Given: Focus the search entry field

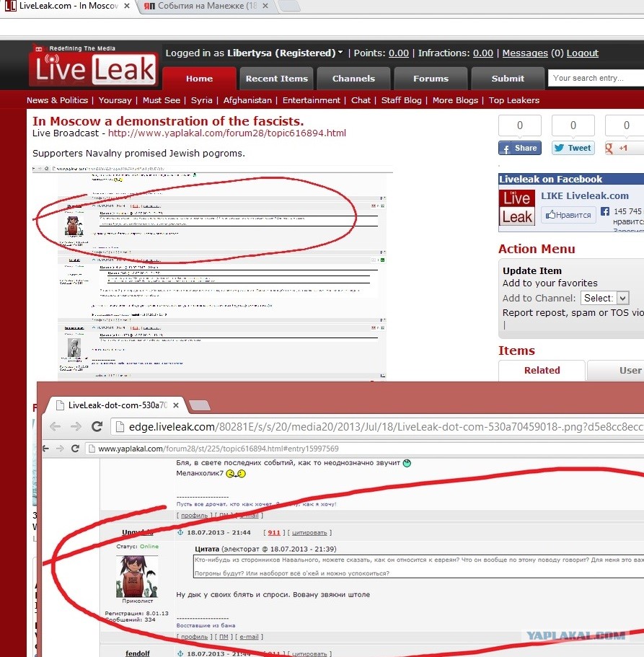Looking at the screenshot, I should pos(596,78).
